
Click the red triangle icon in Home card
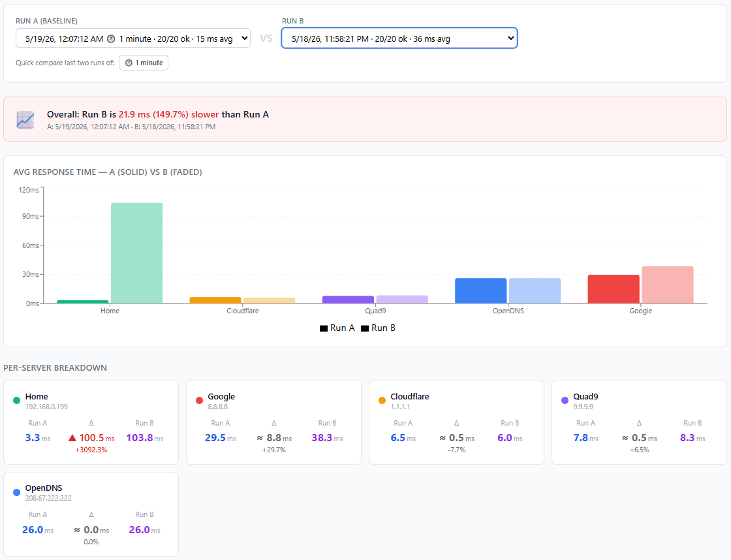click(72, 438)
